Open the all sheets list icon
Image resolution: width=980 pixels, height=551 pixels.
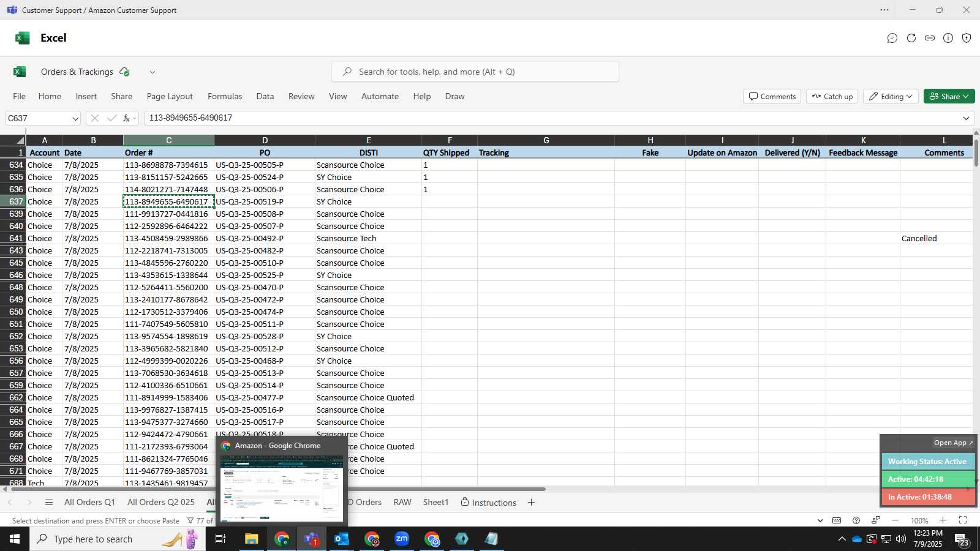point(49,503)
